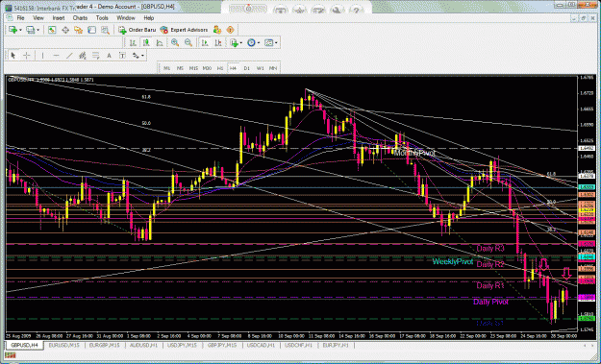601x364 pixels.
Task: Select the horizontal line tool
Action: click(x=56, y=56)
